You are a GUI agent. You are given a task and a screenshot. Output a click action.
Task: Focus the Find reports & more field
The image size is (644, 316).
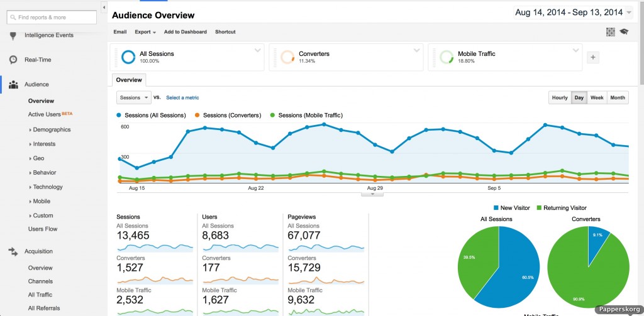pos(52,18)
